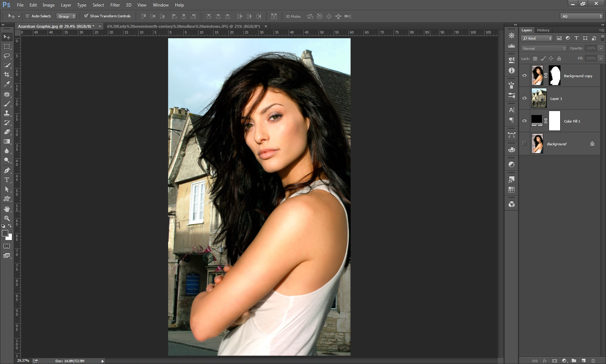Select the Horizontal Type tool

7,180
